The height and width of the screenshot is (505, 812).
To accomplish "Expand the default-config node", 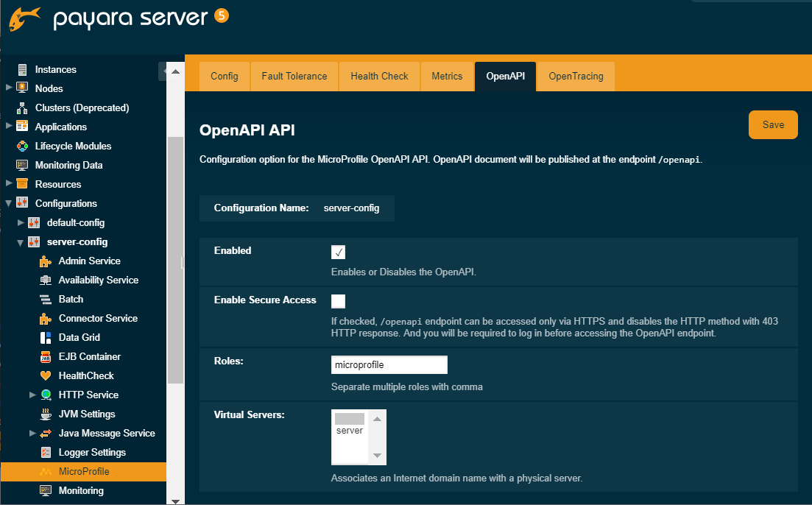I will pos(21,222).
